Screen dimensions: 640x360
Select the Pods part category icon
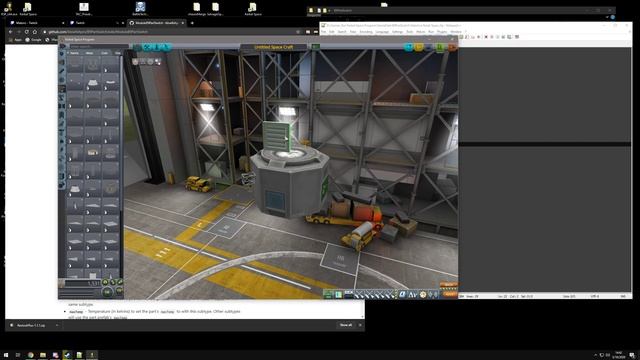point(62,54)
